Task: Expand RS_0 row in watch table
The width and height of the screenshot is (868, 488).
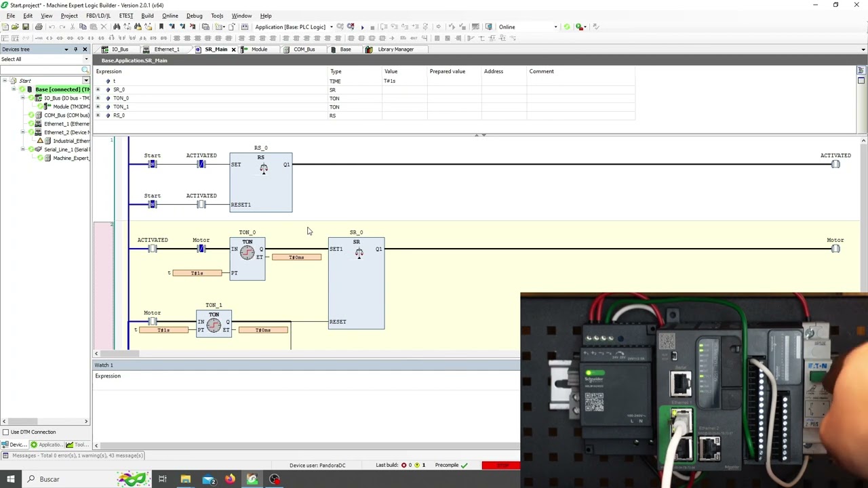Action: point(98,115)
